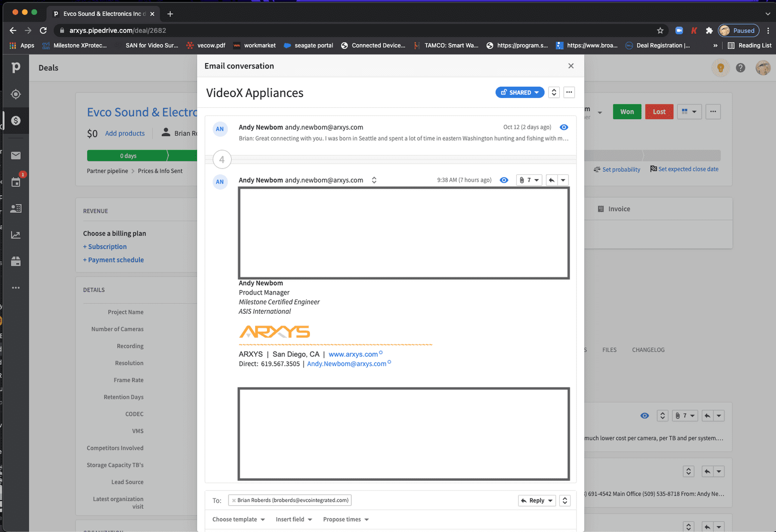Select the grey last pipeline stage
776x532 pixels.
point(682,156)
